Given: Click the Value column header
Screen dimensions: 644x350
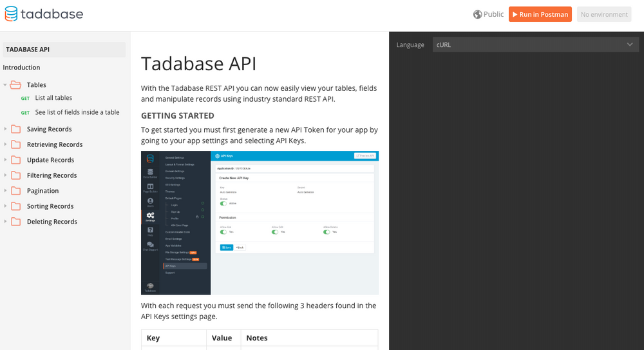Looking at the screenshot, I should [x=222, y=338].
